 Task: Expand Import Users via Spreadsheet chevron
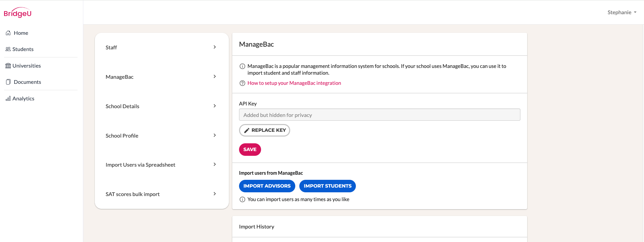(x=215, y=164)
